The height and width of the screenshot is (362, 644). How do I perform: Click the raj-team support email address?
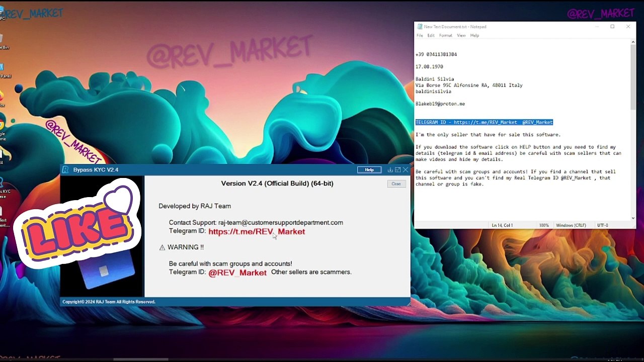[281, 222]
